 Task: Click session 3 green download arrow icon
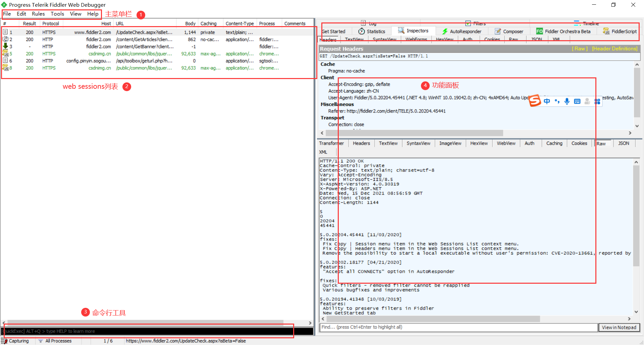click(x=5, y=46)
